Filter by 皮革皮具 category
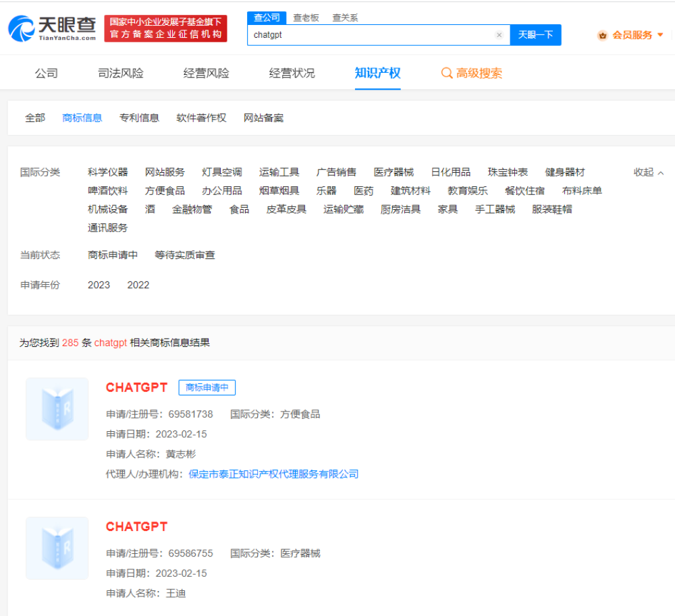 tap(286, 209)
